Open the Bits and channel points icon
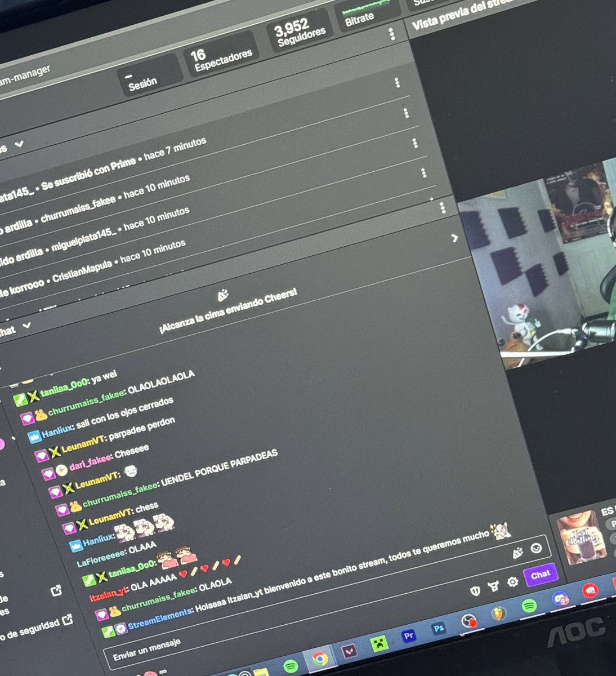 point(494,586)
